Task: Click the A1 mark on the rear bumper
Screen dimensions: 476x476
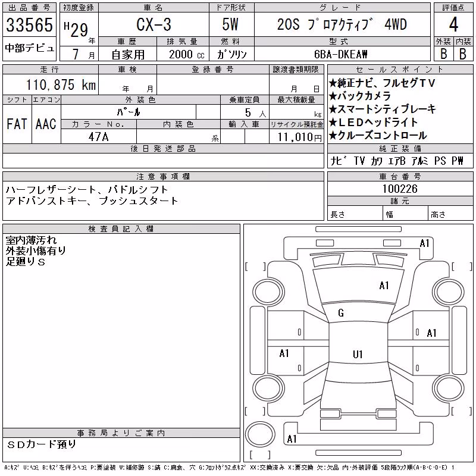Action: coord(292,439)
